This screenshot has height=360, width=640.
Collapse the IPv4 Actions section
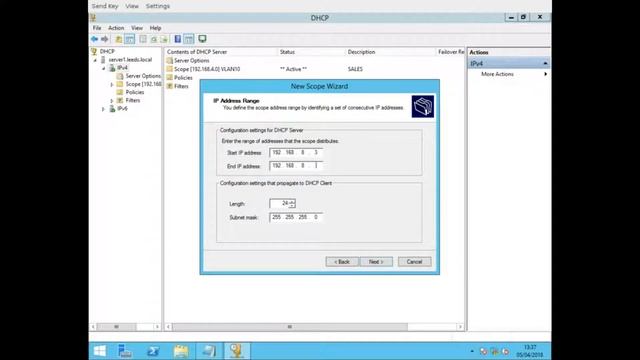click(x=545, y=64)
